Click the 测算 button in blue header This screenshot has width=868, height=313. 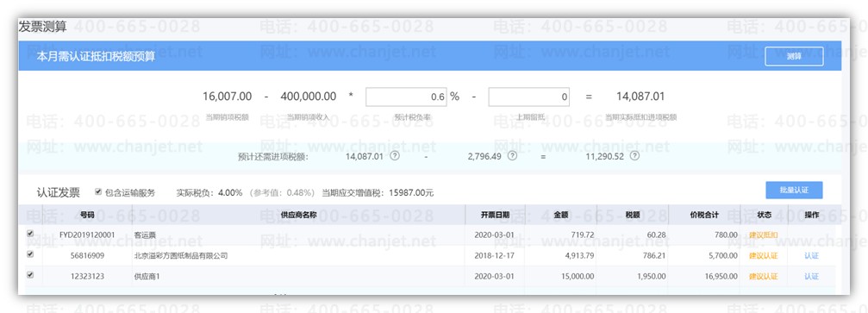click(794, 57)
